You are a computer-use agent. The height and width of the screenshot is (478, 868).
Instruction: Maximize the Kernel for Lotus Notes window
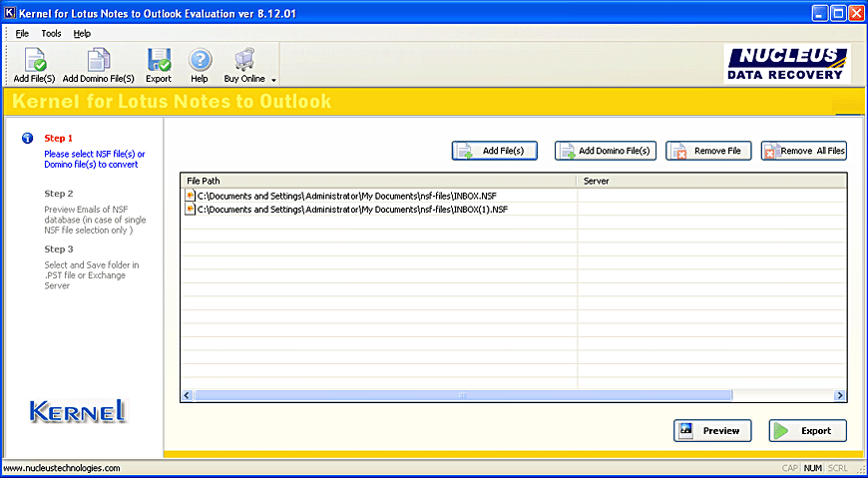(838, 13)
